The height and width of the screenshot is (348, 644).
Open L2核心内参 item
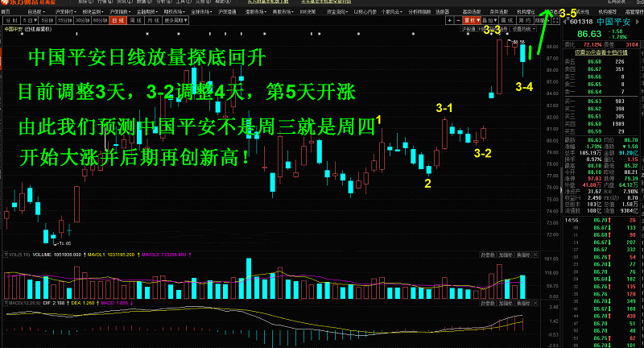[365, 11]
